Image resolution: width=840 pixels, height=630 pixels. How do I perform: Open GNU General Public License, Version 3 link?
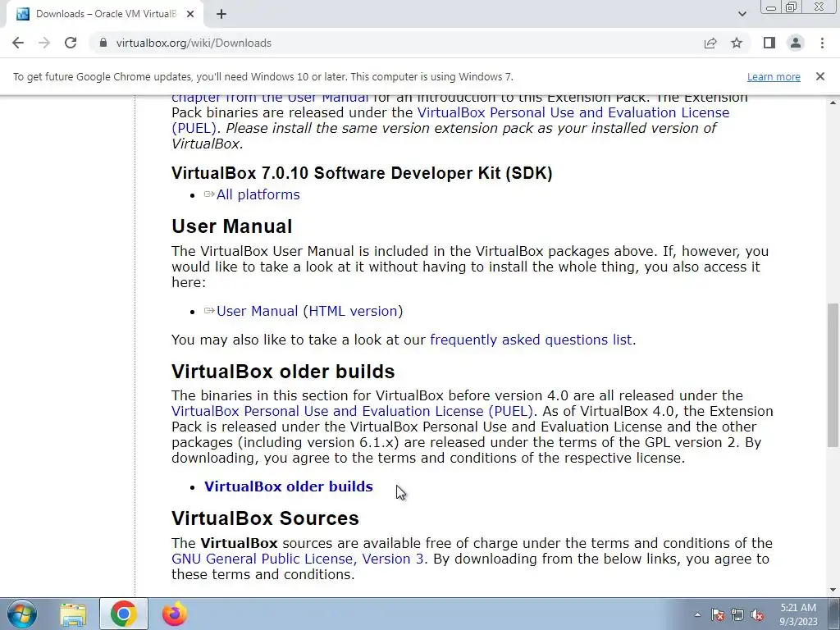tap(297, 559)
